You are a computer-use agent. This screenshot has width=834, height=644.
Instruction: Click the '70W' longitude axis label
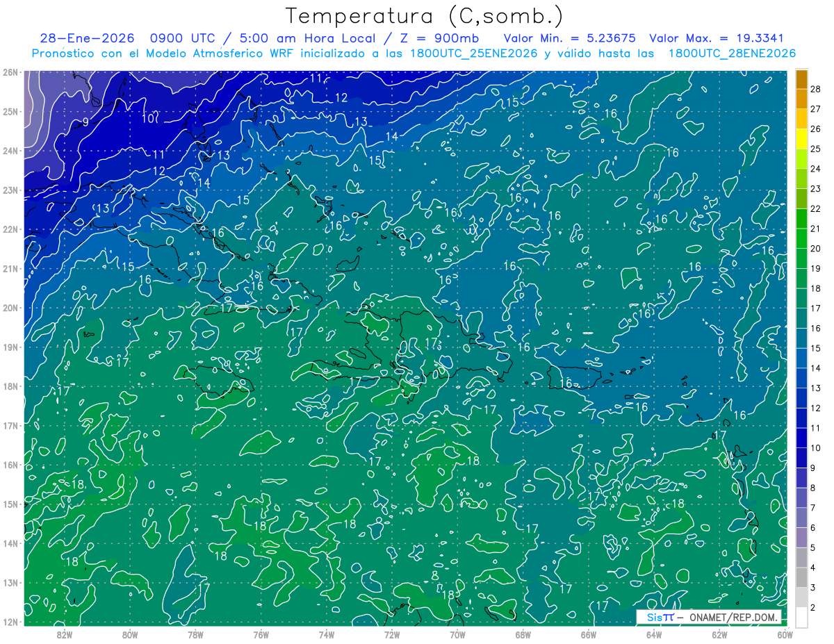(457, 634)
